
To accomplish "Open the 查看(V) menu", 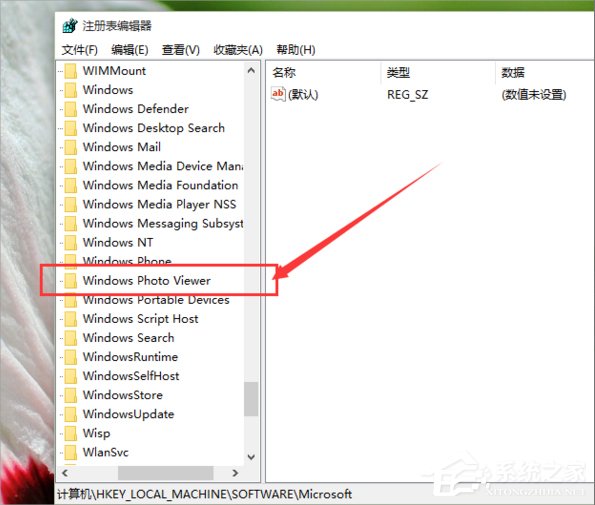I will click(181, 50).
